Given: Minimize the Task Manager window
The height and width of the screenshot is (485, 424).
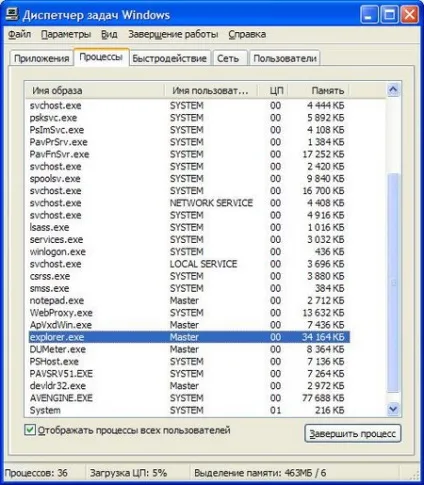Looking at the screenshot, I should click(x=369, y=15).
